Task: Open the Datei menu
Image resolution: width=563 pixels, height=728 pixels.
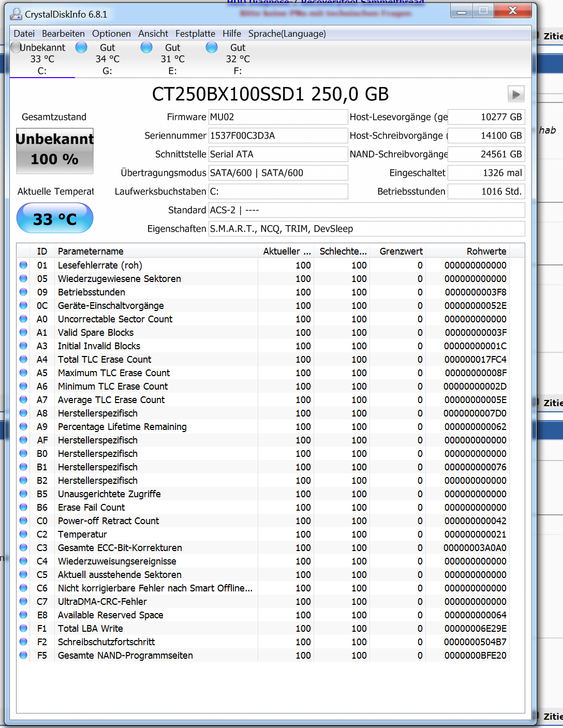Action: tap(24, 34)
